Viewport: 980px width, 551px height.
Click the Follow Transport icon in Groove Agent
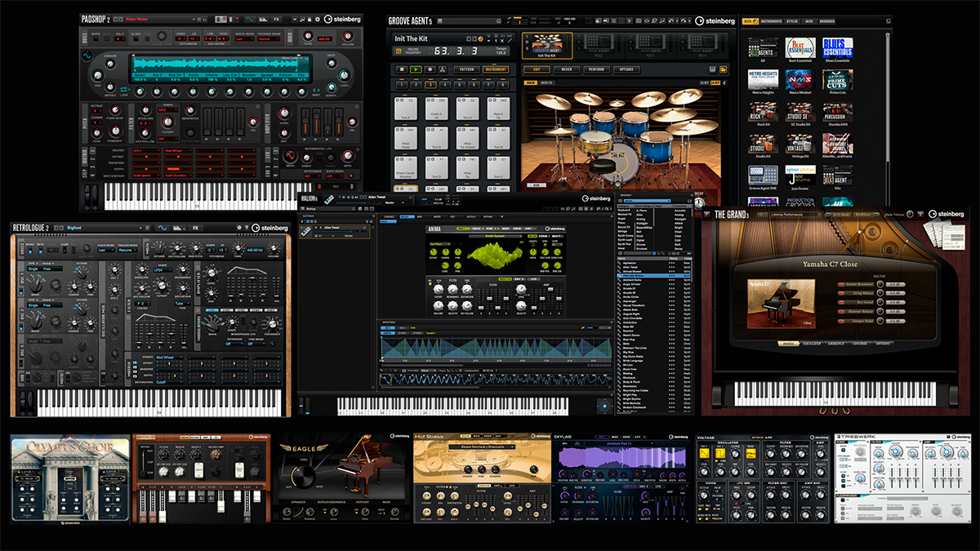pos(398,51)
